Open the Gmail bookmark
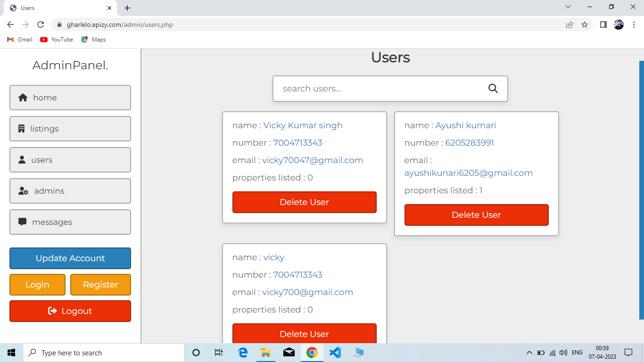Screen dimensions: 644x362 click(x=20, y=40)
